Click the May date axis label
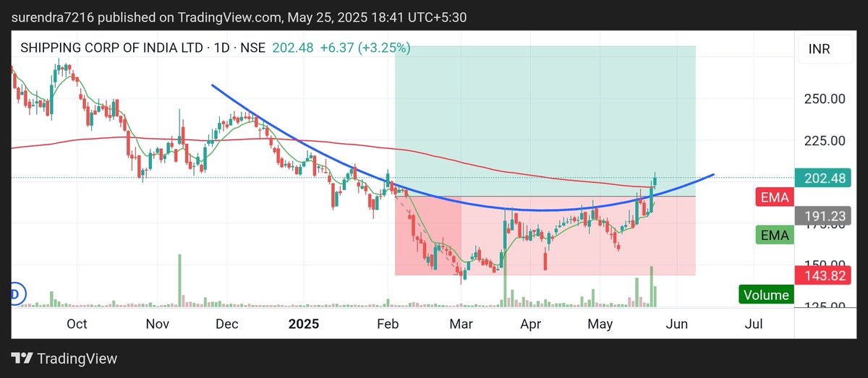The height and width of the screenshot is (378, 868). [600, 324]
